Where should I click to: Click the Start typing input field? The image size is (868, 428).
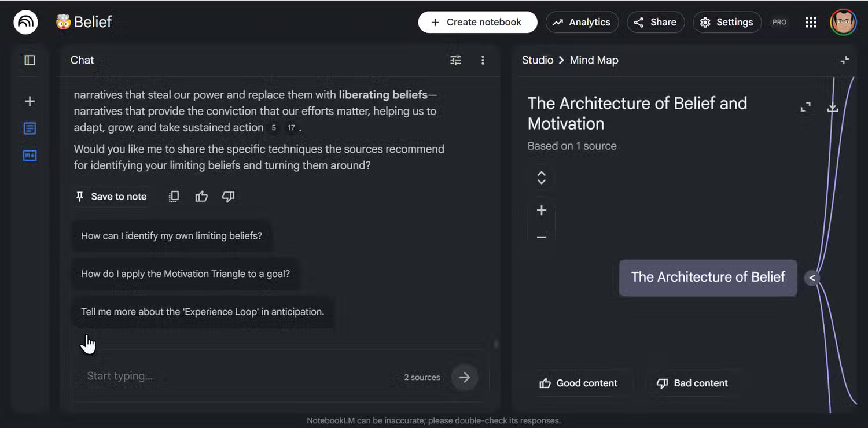[x=231, y=377]
